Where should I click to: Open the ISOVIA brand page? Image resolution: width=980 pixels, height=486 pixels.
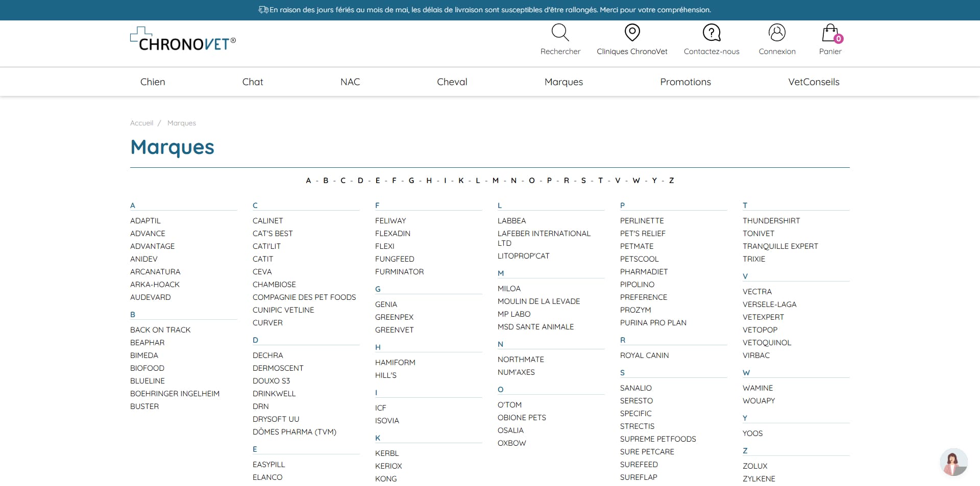(387, 421)
